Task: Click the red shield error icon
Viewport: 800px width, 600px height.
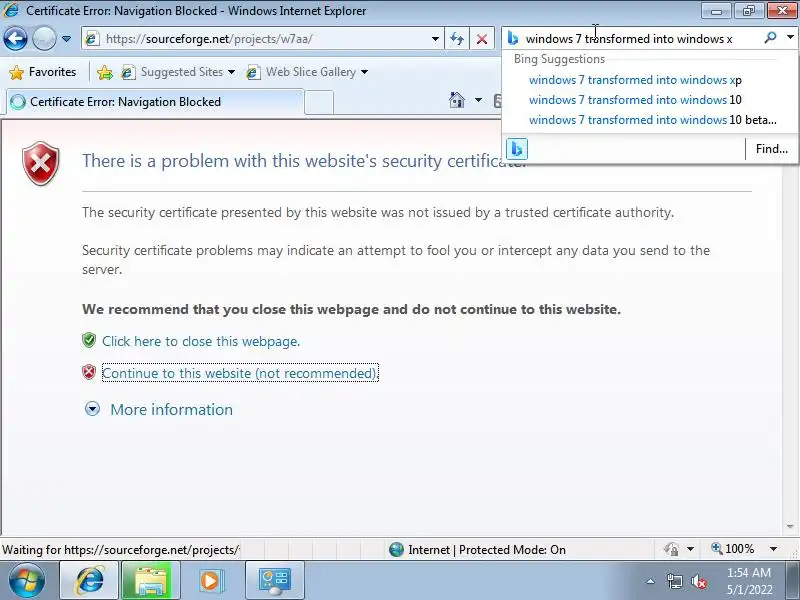Action: tap(41, 164)
